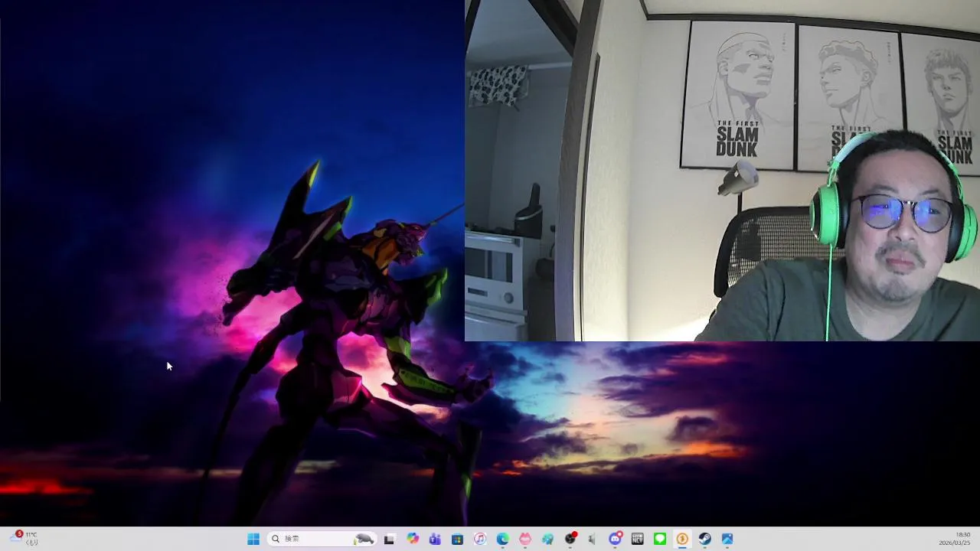The image size is (980, 551).
Task: Open the pink lips app icon
Action: click(524, 539)
